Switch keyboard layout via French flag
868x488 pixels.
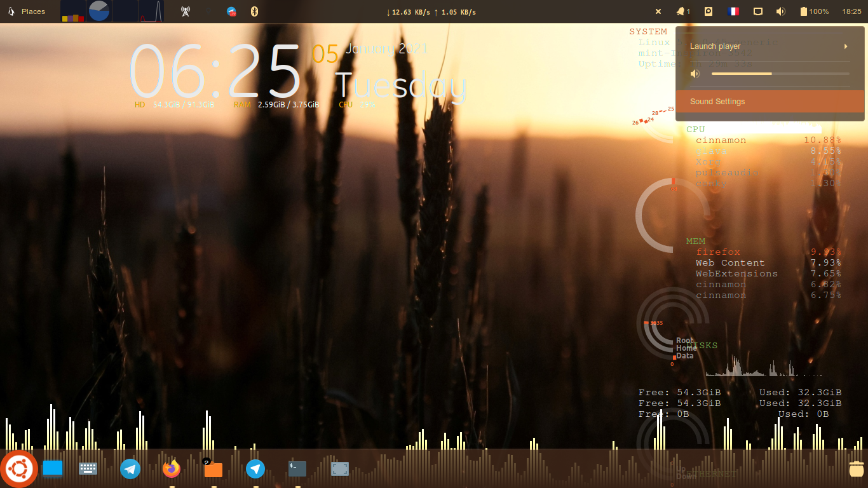(733, 11)
